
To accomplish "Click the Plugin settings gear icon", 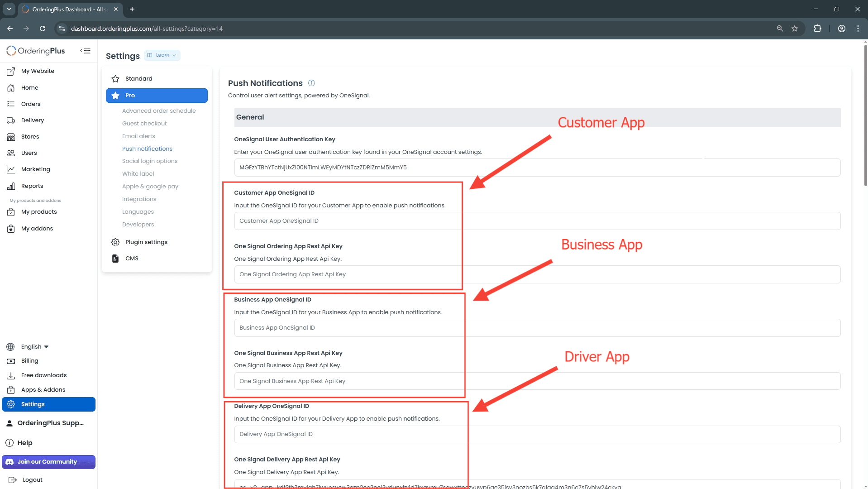I will click(x=115, y=242).
